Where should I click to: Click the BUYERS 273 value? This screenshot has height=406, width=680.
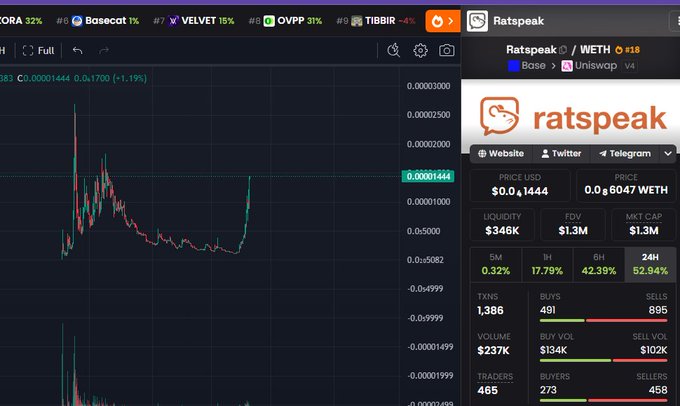click(548, 390)
